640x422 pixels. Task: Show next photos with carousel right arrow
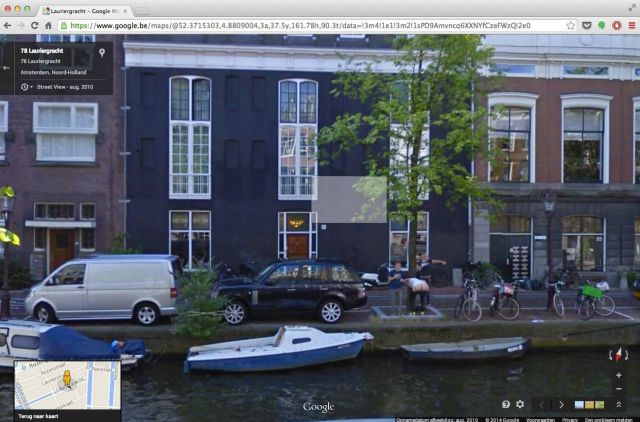562,404
